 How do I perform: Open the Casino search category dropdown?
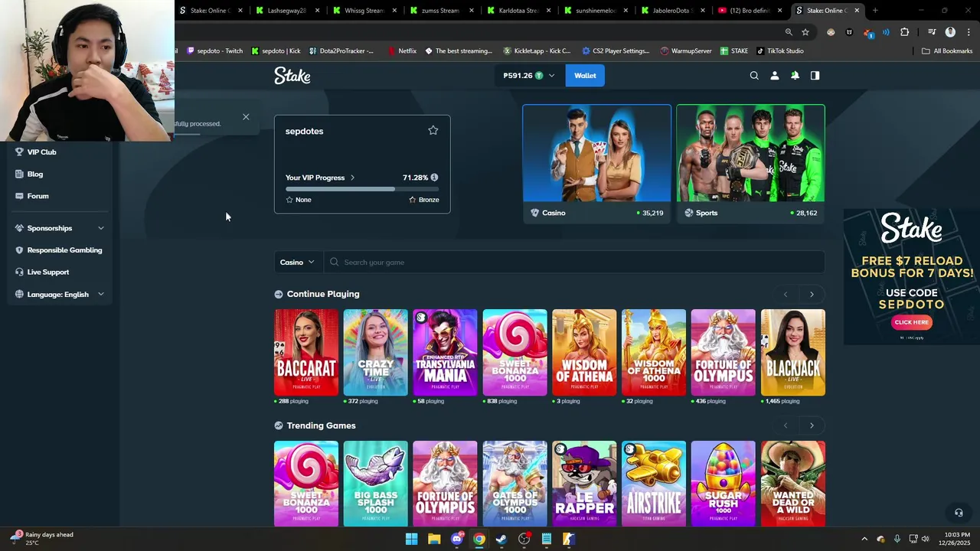click(x=297, y=262)
